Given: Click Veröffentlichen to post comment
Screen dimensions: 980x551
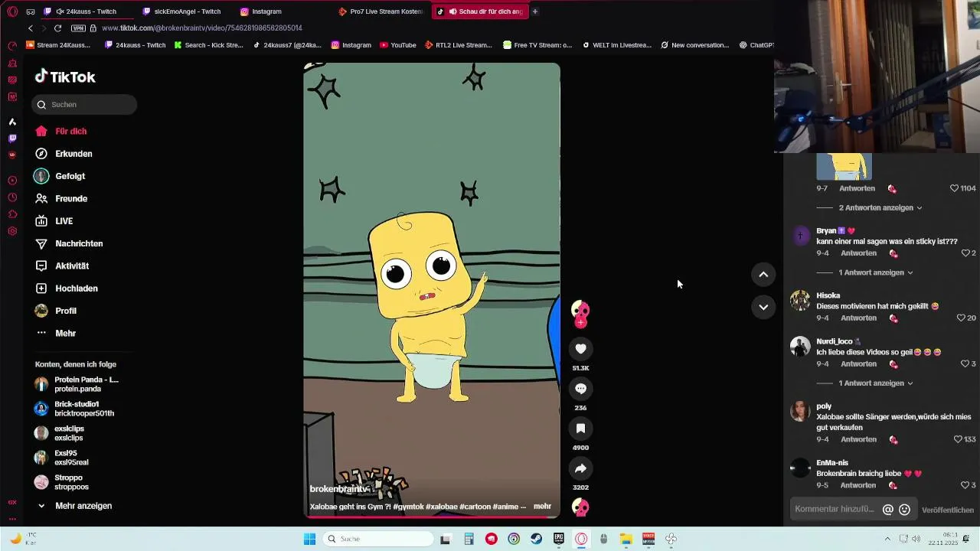Looking at the screenshot, I should 948,510.
